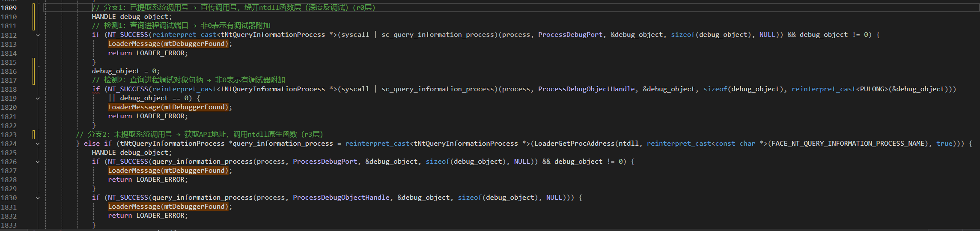Collapse the code fold at line 1826

point(38,162)
